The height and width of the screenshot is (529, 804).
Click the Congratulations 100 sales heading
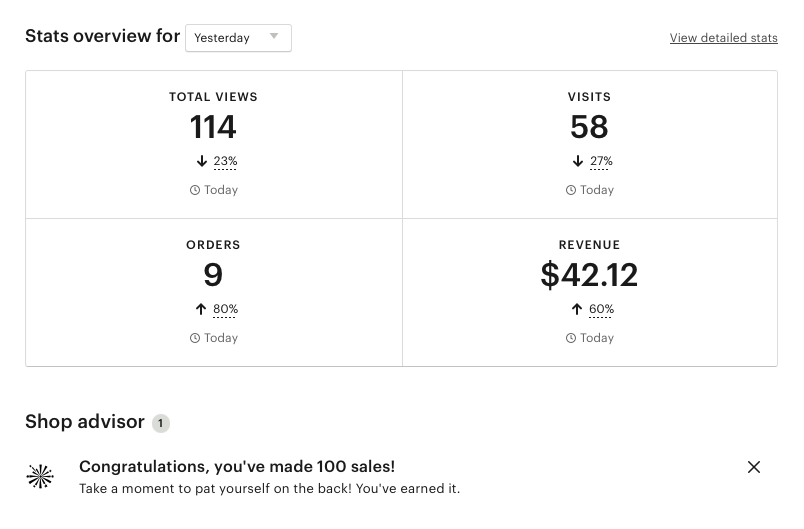pyautogui.click(x=237, y=466)
